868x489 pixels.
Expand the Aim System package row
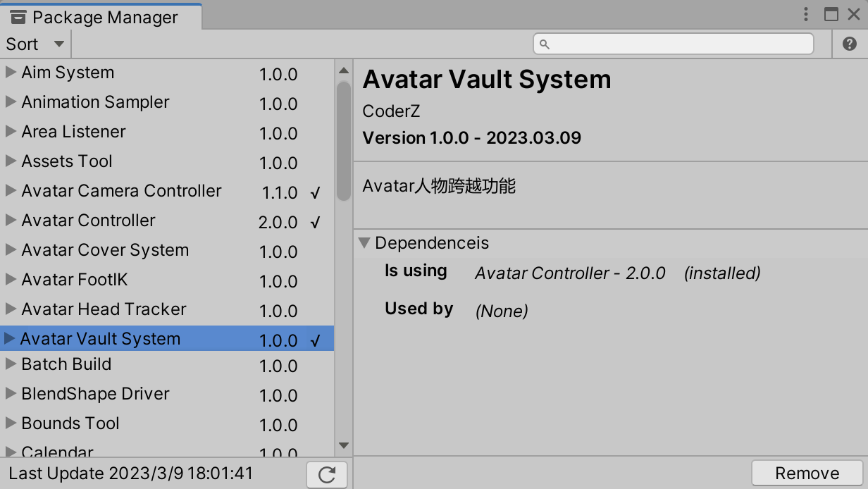11,72
